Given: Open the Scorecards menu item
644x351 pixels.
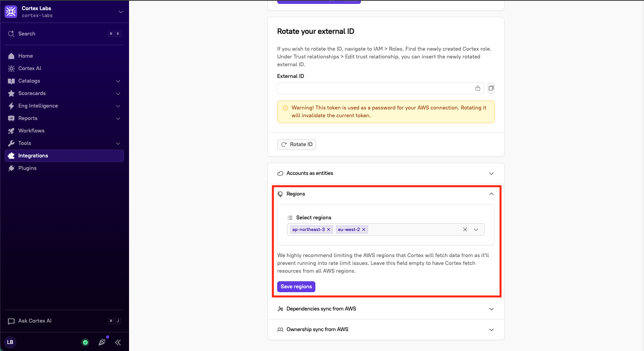Looking at the screenshot, I should (64, 93).
